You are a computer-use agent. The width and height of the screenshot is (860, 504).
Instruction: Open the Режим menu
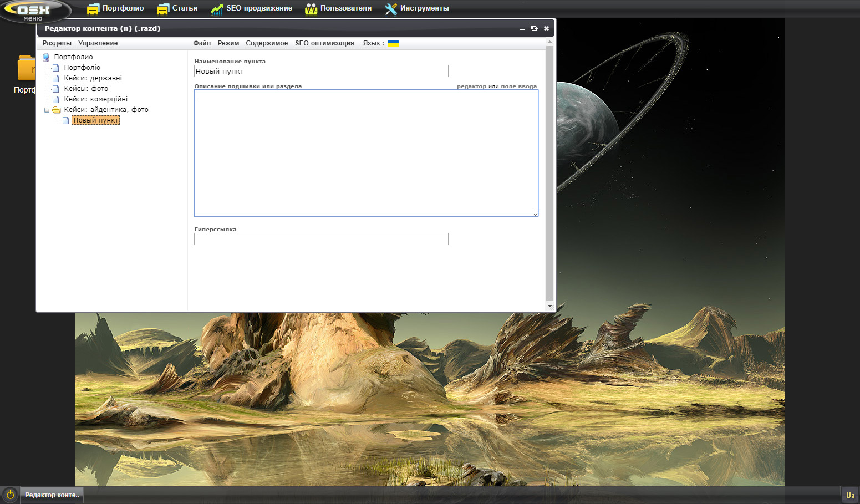(228, 43)
